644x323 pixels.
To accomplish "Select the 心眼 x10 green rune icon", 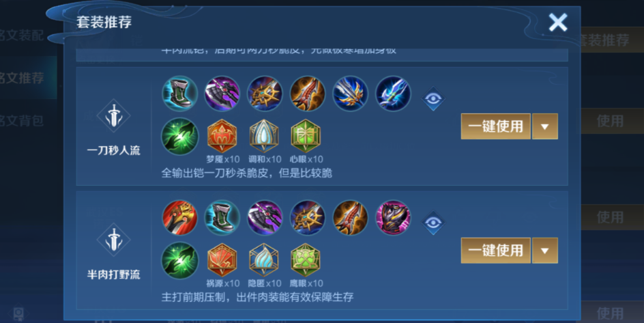I will coord(306,136).
